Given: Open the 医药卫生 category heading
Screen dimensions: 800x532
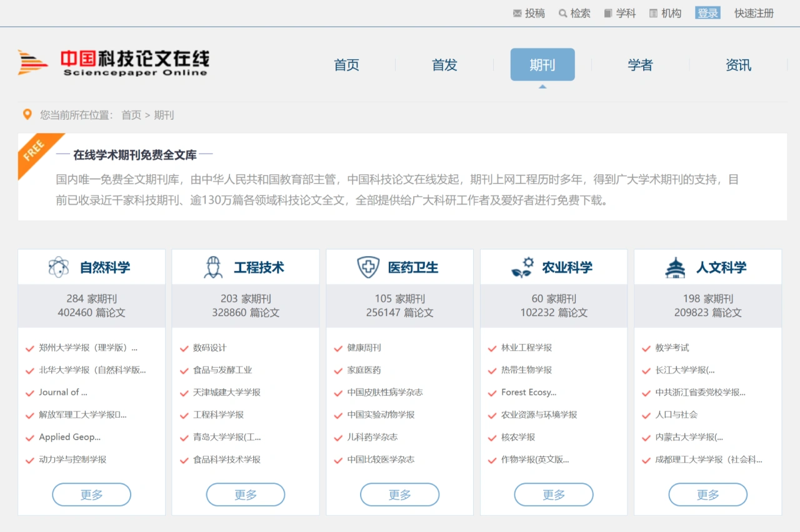Looking at the screenshot, I should [413, 267].
